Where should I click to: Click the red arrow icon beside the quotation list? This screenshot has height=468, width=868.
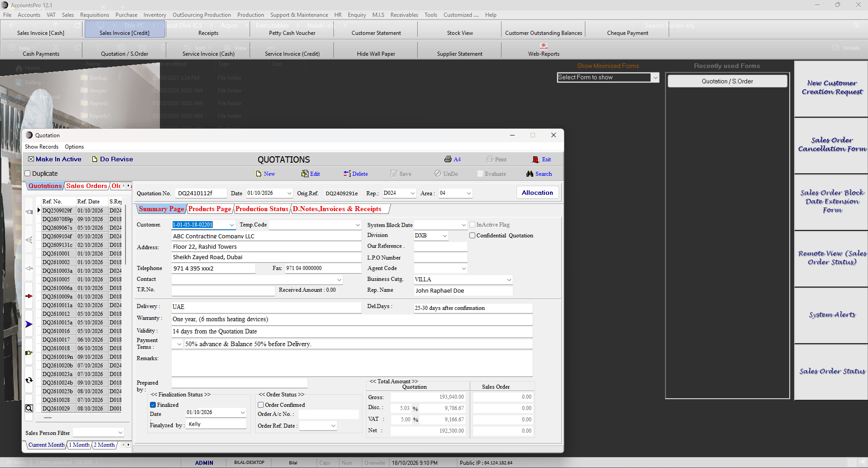coord(29,296)
